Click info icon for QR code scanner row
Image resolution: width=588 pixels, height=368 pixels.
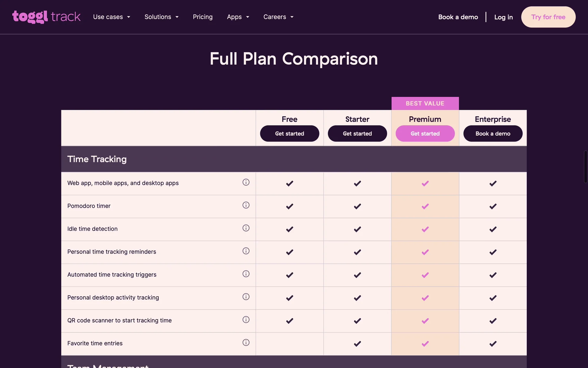pos(246,320)
